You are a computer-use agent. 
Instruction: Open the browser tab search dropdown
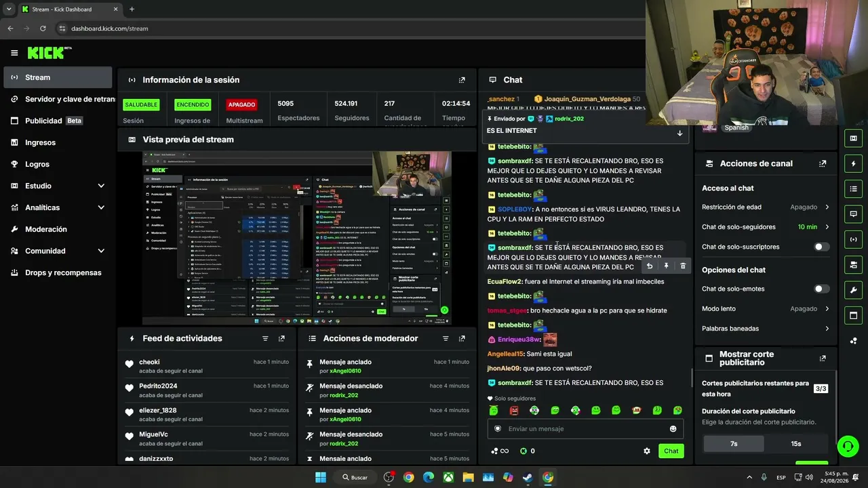(x=9, y=9)
